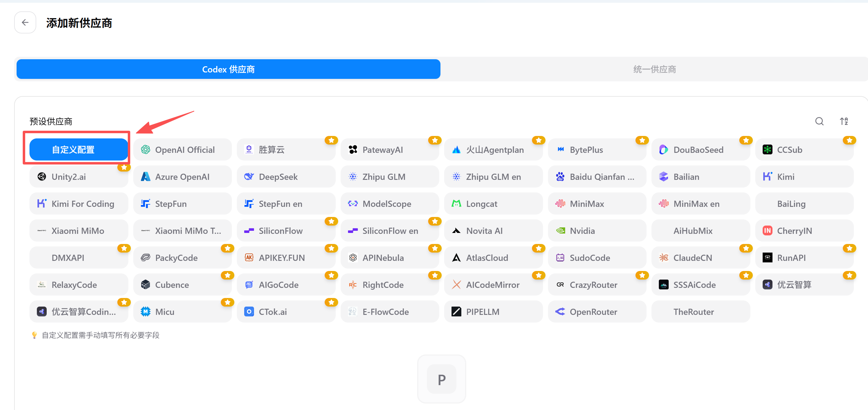Select the TheRouter provider preset
Viewport: 868px width, 410px height.
pos(701,311)
